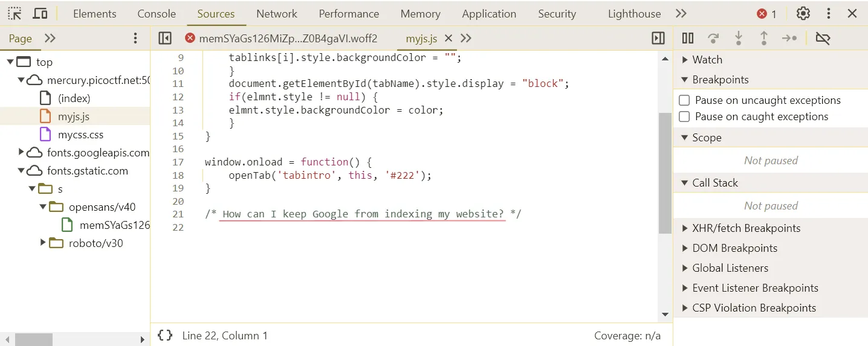Expand CSP Violation Breakpoints section

point(685,308)
